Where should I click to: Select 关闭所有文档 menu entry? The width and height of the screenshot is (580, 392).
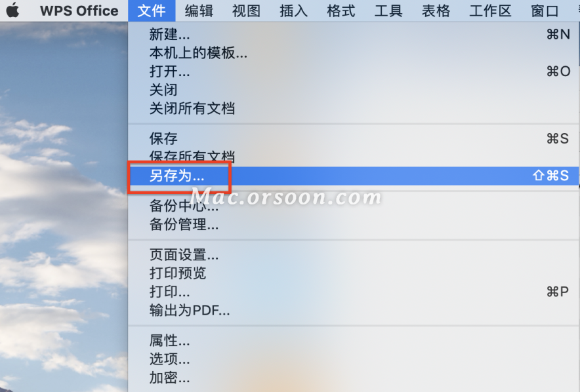354,109
